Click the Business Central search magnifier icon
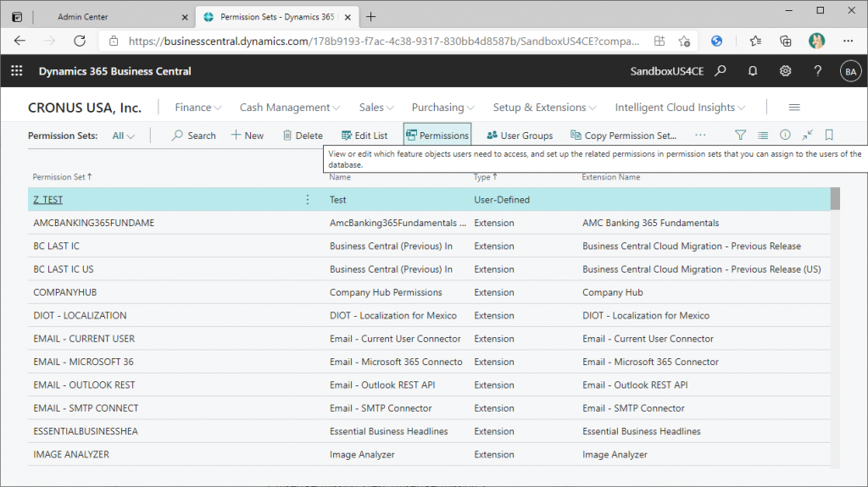 [x=721, y=71]
